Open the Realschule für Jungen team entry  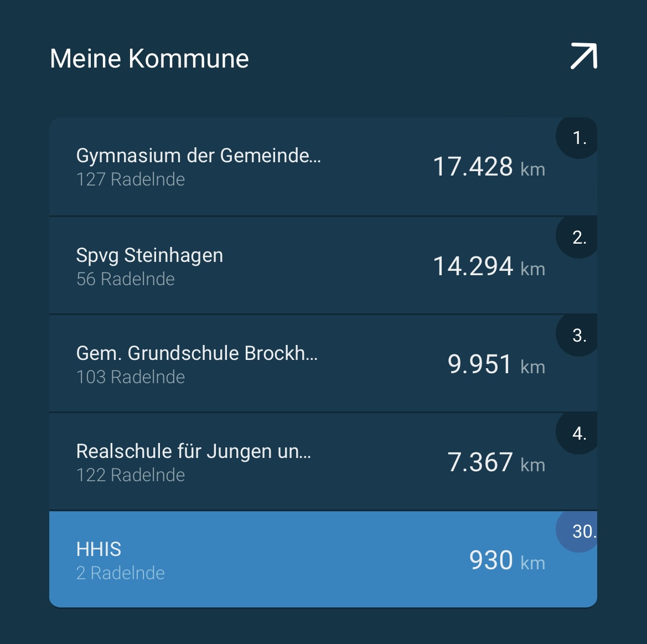[x=194, y=451]
